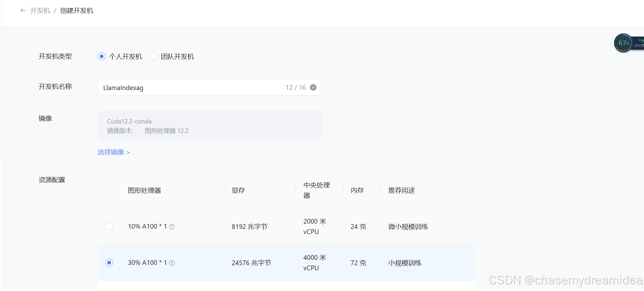This screenshot has width=644, height=291.
Task: Click the 开发机 breadcrumb link
Action: click(x=40, y=10)
